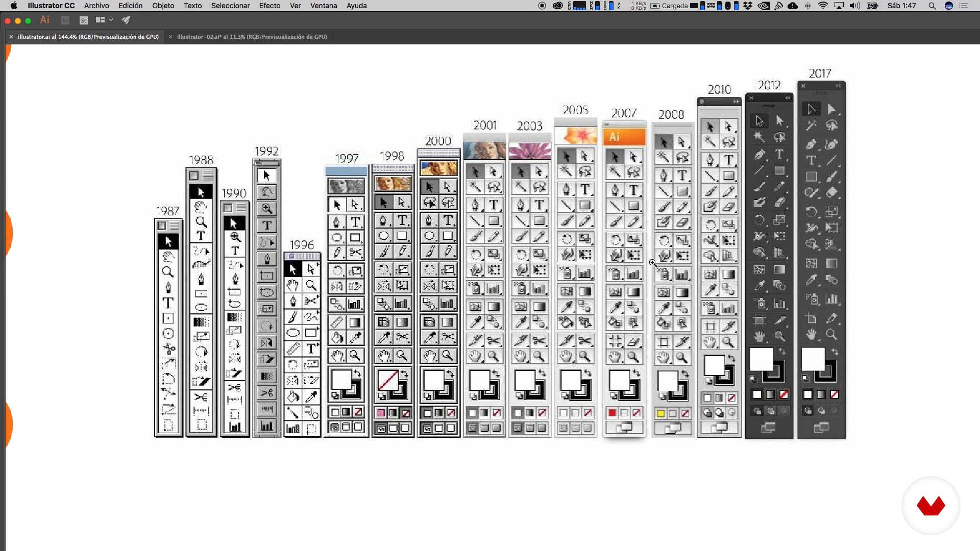Toggle change screen mode in the 2017 toolbar
Viewport: 980px width, 551px height.
point(821,428)
